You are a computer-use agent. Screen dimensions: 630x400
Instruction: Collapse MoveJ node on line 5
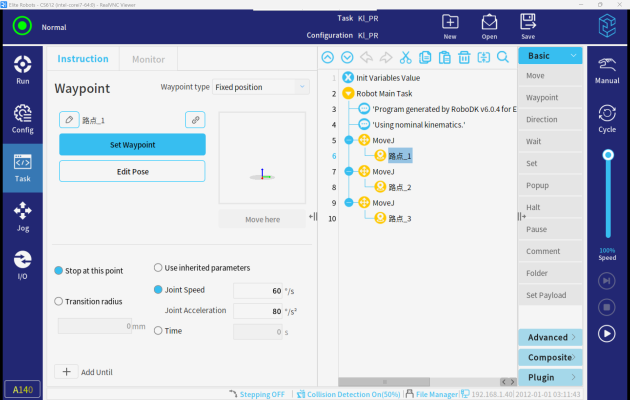coord(349,140)
